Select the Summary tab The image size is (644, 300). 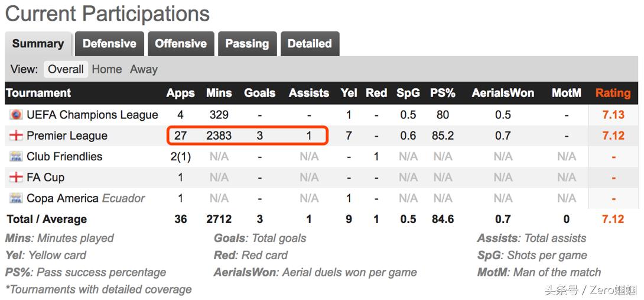tap(38, 44)
